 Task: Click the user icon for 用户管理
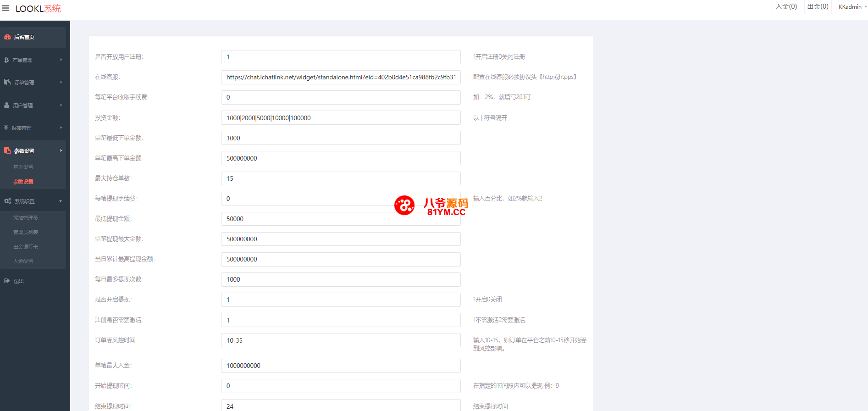[7, 106]
